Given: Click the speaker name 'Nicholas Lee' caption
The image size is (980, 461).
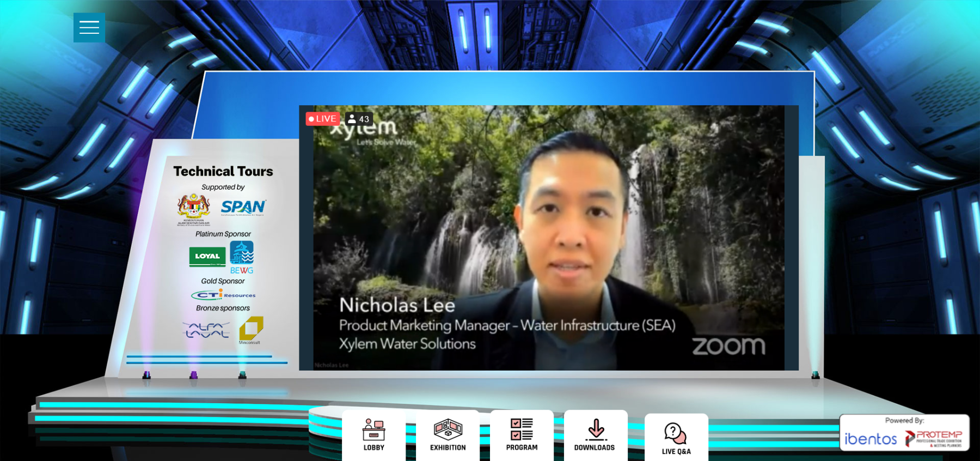Looking at the screenshot, I should tap(397, 305).
